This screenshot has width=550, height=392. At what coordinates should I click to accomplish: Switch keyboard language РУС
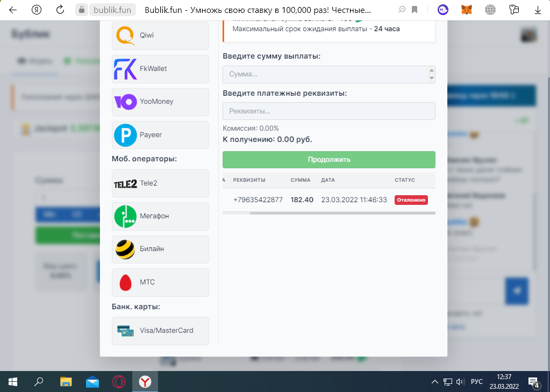477,382
